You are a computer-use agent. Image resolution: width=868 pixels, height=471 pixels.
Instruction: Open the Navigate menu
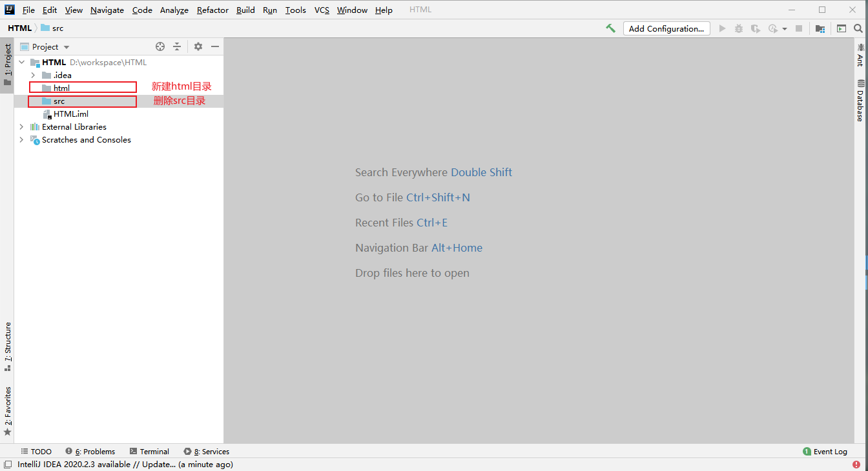point(107,10)
